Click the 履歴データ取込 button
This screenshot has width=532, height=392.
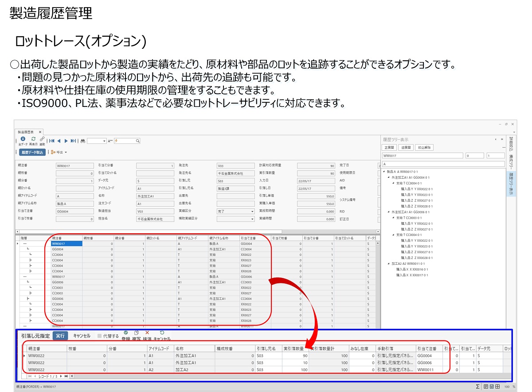click(32, 152)
